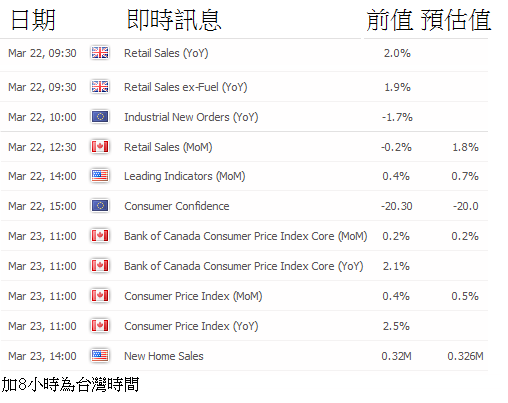
Task: Click UK flag beside Retail Sales ex-Fuel
Action: (100, 87)
